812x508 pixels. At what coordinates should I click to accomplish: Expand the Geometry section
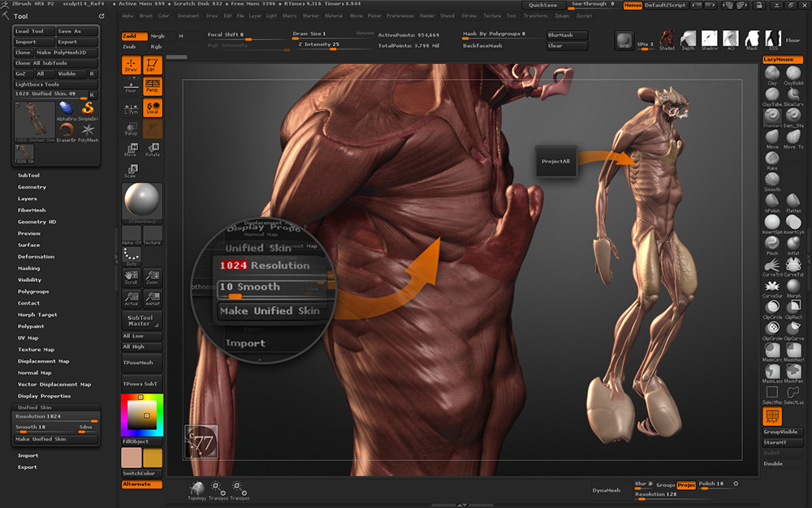(32, 187)
